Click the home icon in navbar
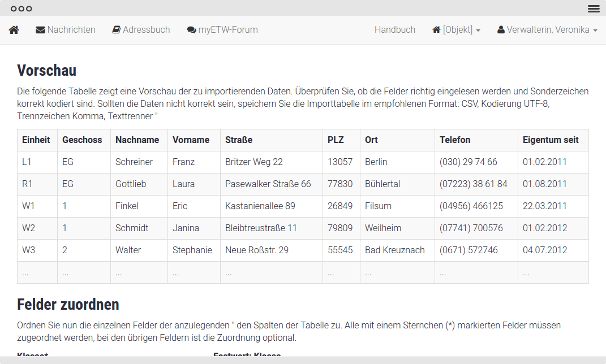This screenshot has width=606, height=364. (14, 30)
